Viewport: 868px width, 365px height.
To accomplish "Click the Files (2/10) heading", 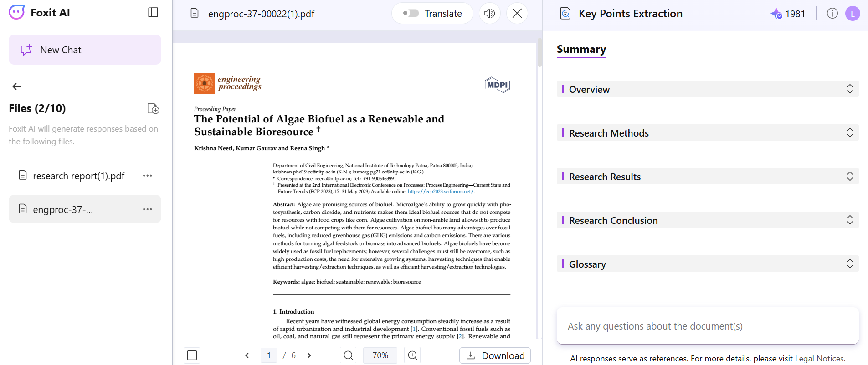I will 37,108.
